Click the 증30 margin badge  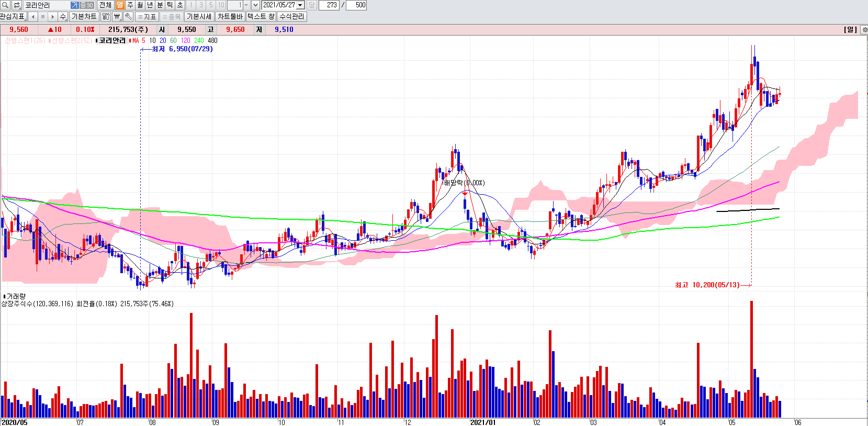[86, 5]
